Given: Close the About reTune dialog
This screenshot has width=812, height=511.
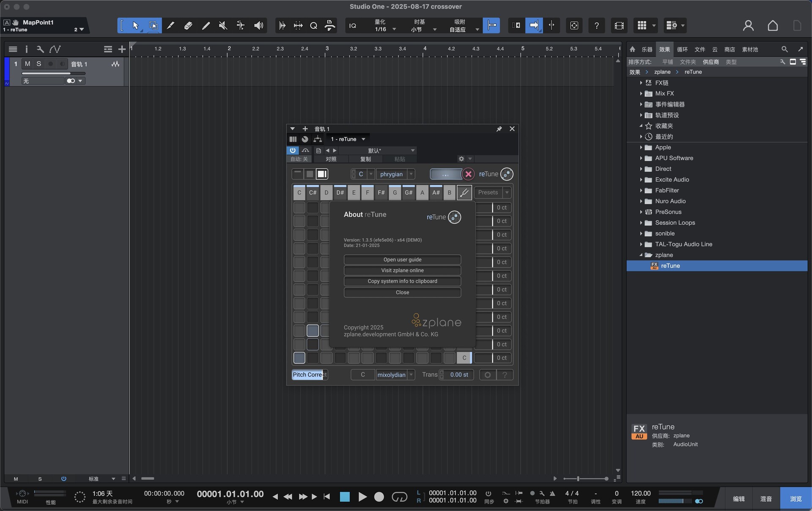Looking at the screenshot, I should (402, 293).
